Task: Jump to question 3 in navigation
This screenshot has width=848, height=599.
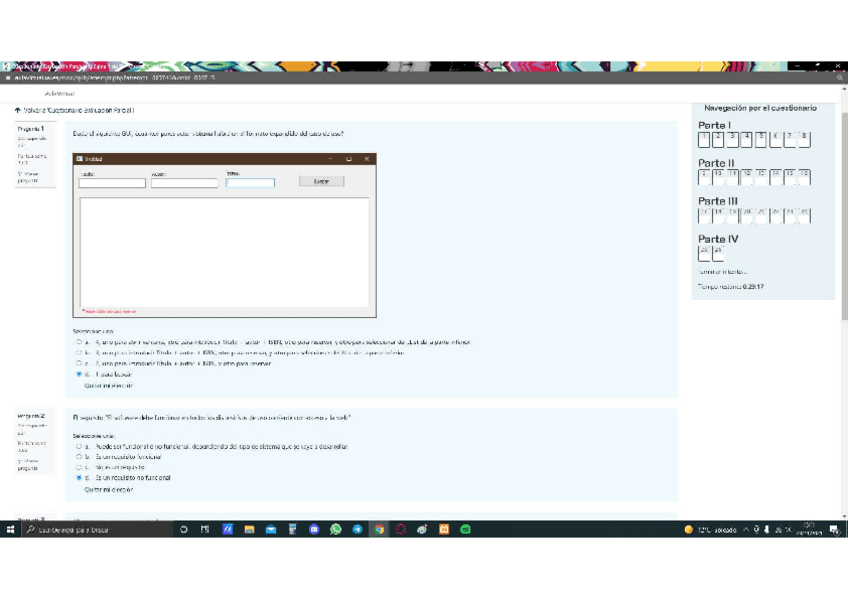Action: pyautogui.click(x=732, y=139)
